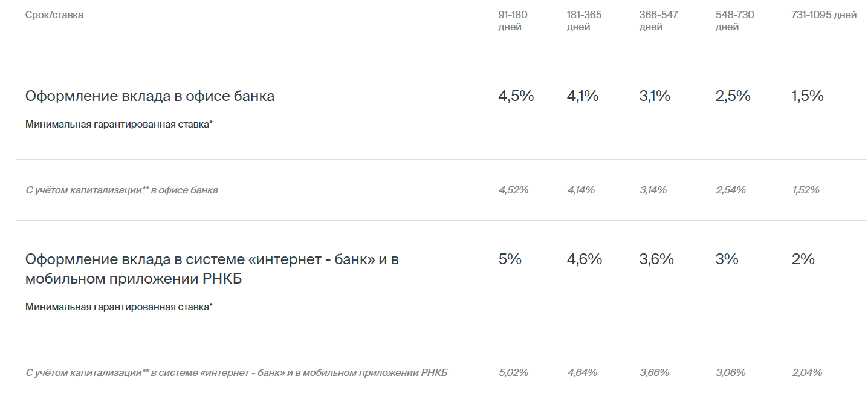Click the 4,52% capitalization rate
Image resolution: width=868 pixels, height=393 pixels.
pyautogui.click(x=513, y=190)
